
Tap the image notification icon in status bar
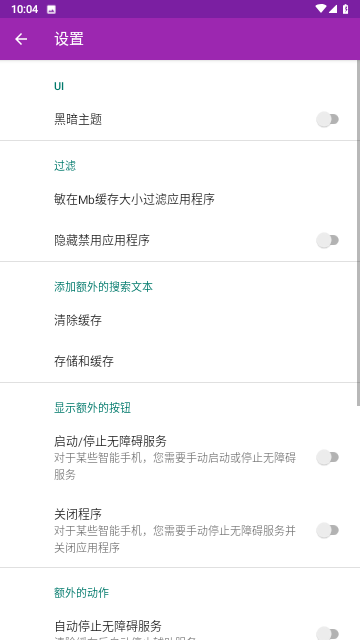[51, 9]
